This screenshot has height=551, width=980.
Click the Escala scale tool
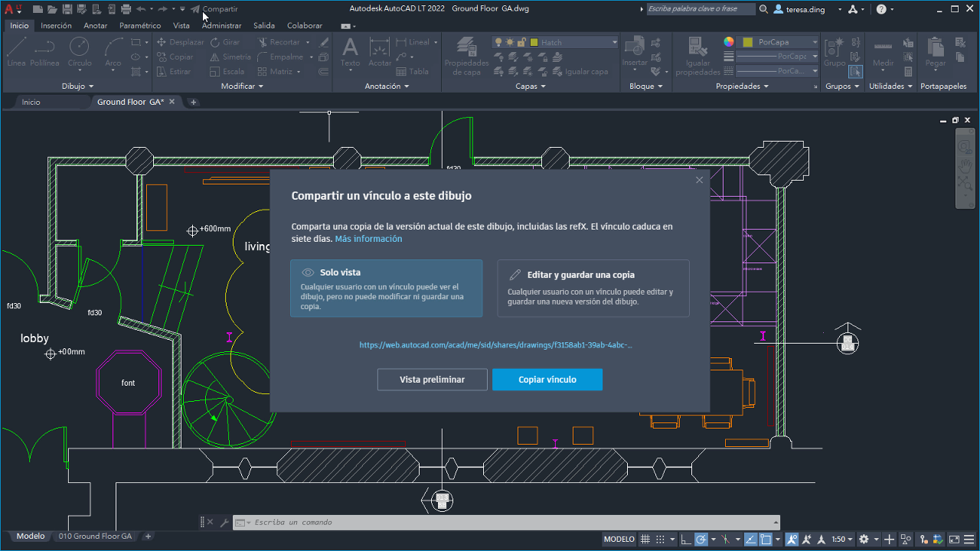click(227, 72)
